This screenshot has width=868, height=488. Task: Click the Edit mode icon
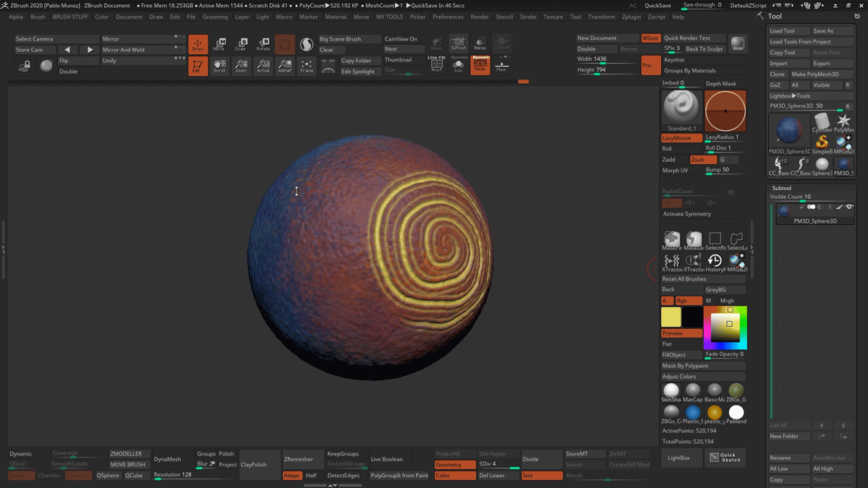pyautogui.click(x=197, y=66)
